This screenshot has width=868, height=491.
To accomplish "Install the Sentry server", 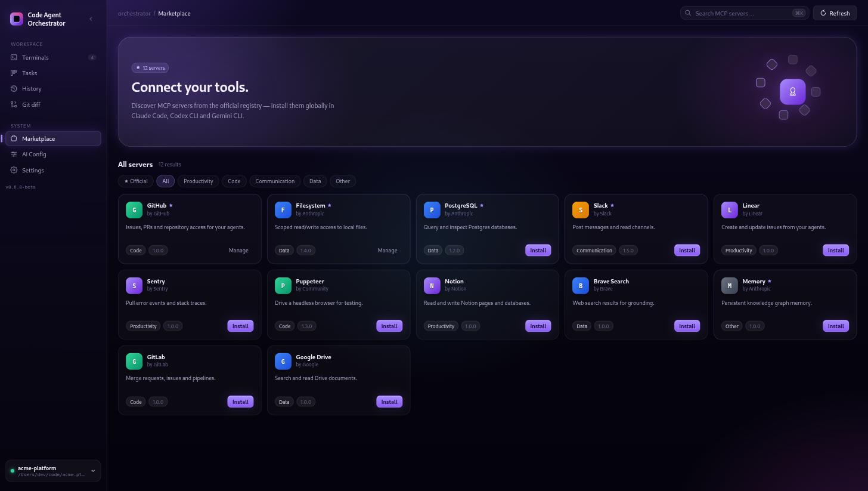I will [x=240, y=326].
